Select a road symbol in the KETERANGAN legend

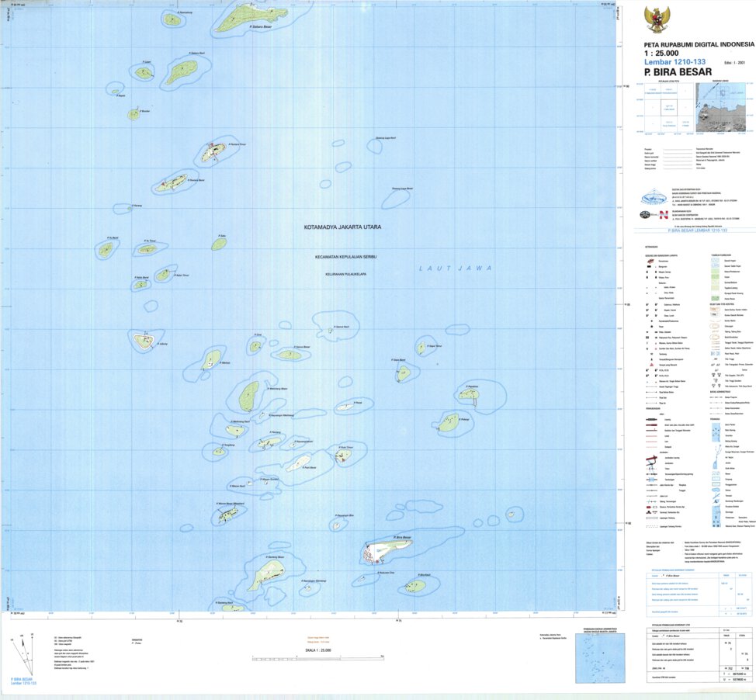click(x=650, y=418)
